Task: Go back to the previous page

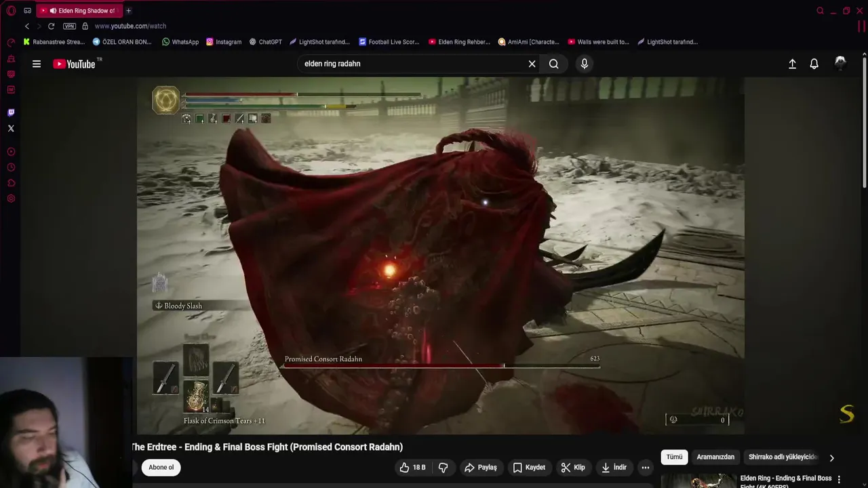Action: [x=27, y=26]
